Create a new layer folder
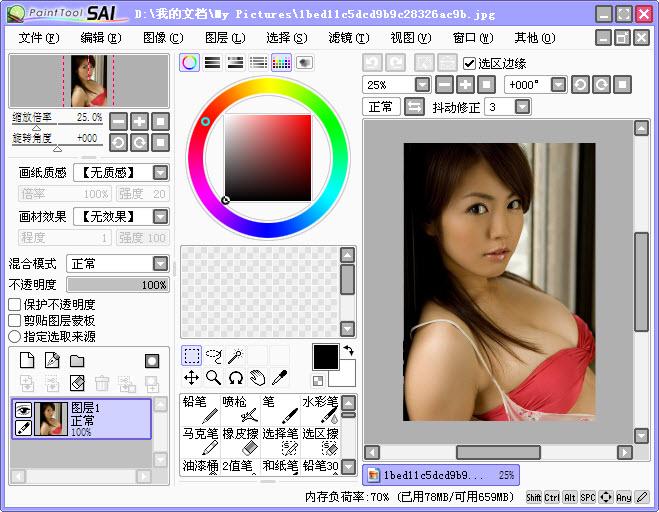The image size is (659, 512). click(x=77, y=361)
